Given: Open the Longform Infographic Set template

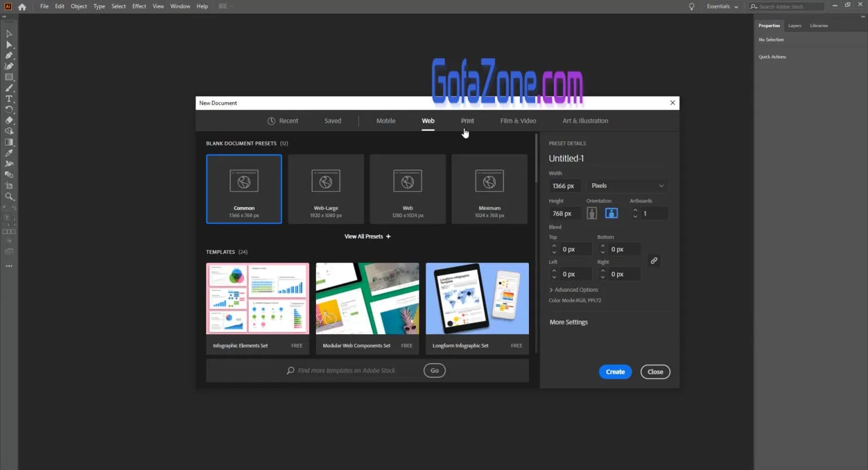Looking at the screenshot, I should click(478, 308).
